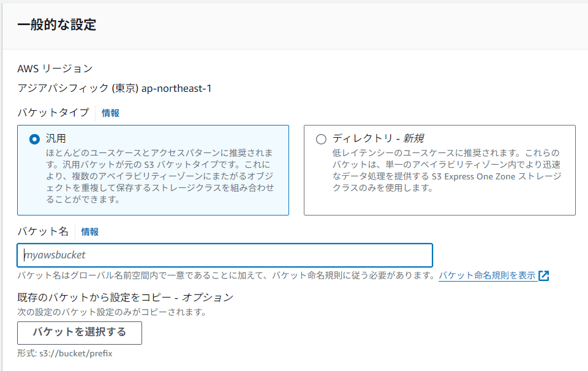Screen dimensions: 588x371
Task: Select the ディレクトリ - 新規 radio button
Action: click(321, 140)
